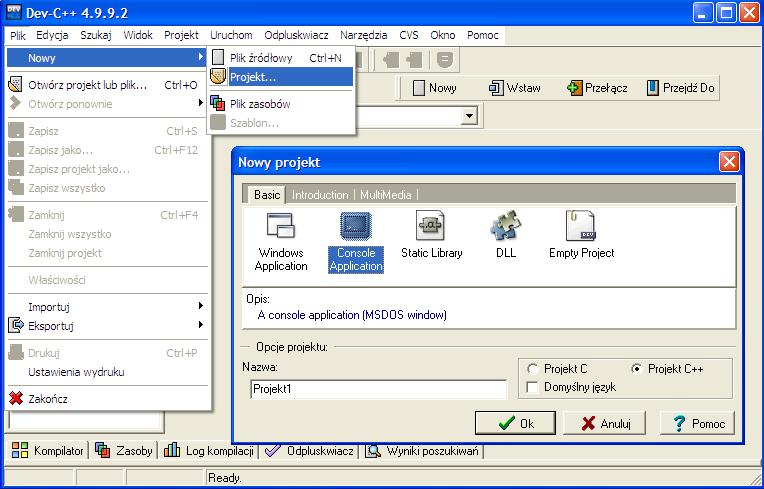This screenshot has height=489, width=764.
Task: Switch to the Basic tab
Action: 267,195
